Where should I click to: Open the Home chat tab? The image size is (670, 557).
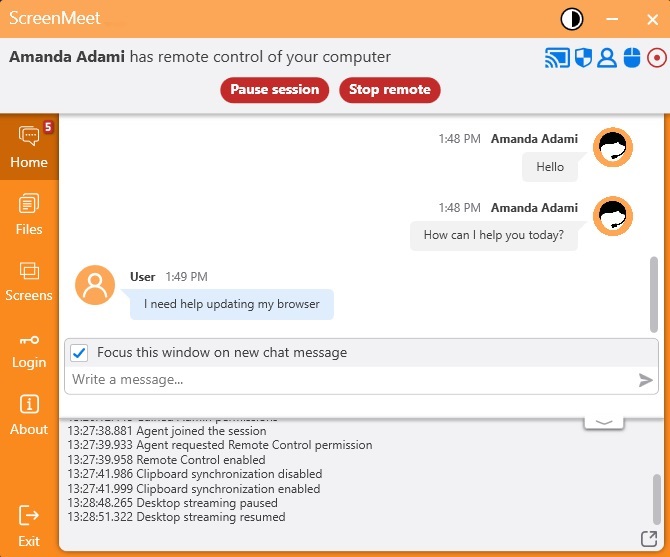tap(29, 147)
